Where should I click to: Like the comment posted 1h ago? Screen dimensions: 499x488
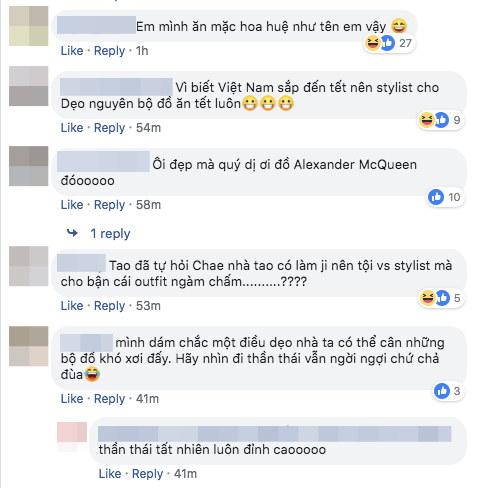pos(72,51)
